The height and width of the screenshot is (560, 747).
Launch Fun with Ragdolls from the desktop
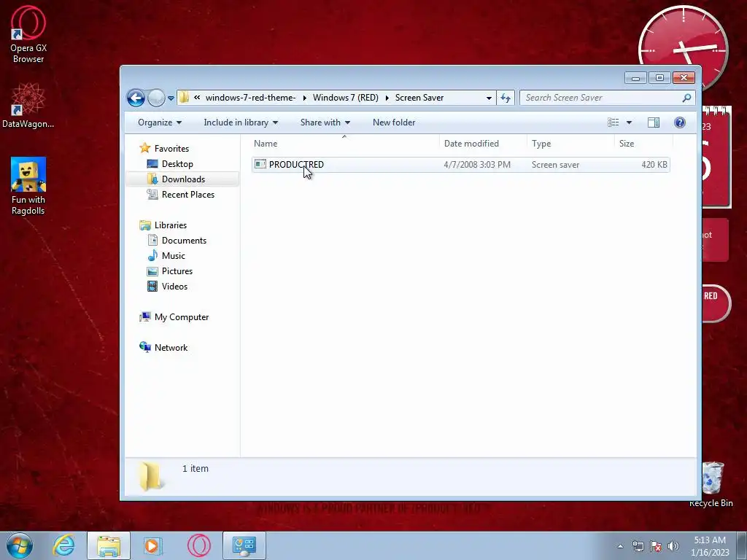click(x=28, y=186)
